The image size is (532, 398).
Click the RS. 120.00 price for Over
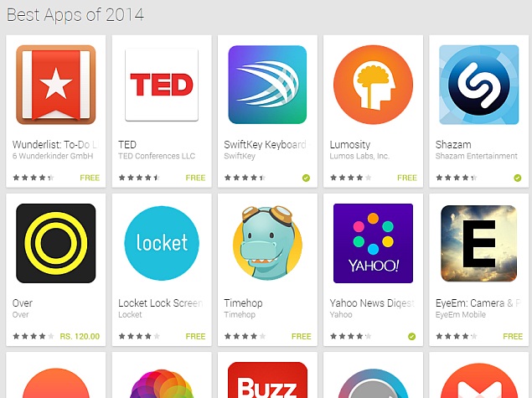(x=80, y=336)
